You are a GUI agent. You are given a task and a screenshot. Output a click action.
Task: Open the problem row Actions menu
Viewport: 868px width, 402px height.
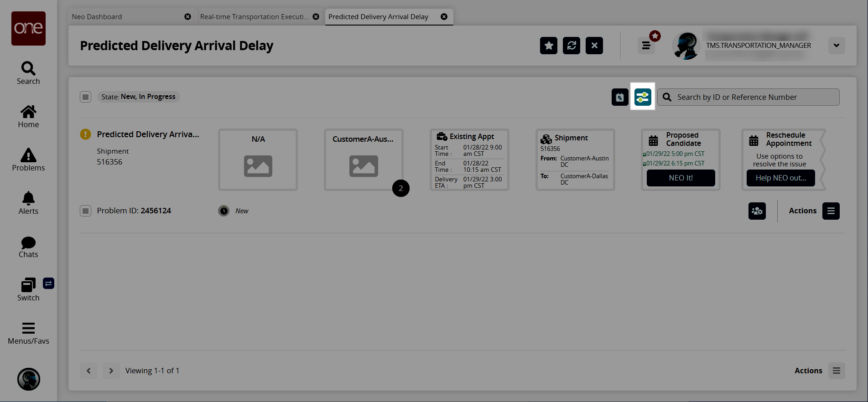pyautogui.click(x=831, y=211)
